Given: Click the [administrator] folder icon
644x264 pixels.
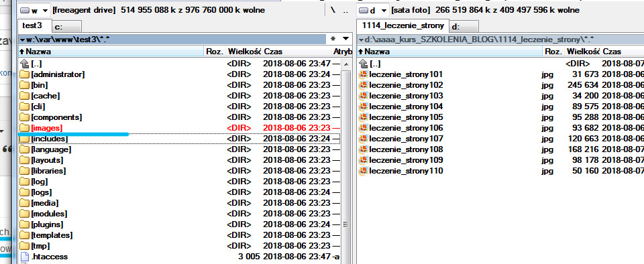Looking at the screenshot, I should click(25, 74).
